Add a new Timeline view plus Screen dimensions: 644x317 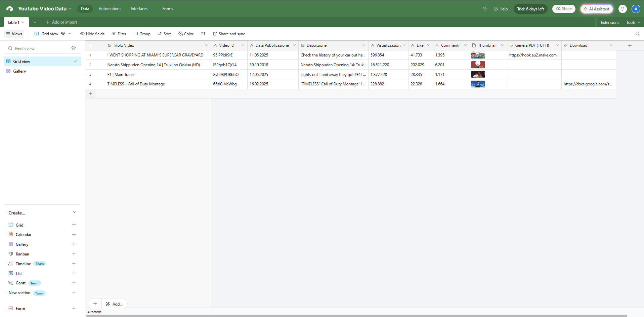click(74, 264)
